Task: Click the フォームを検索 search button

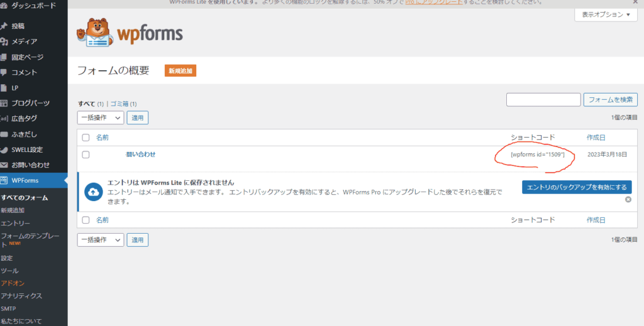Action: pos(610,100)
